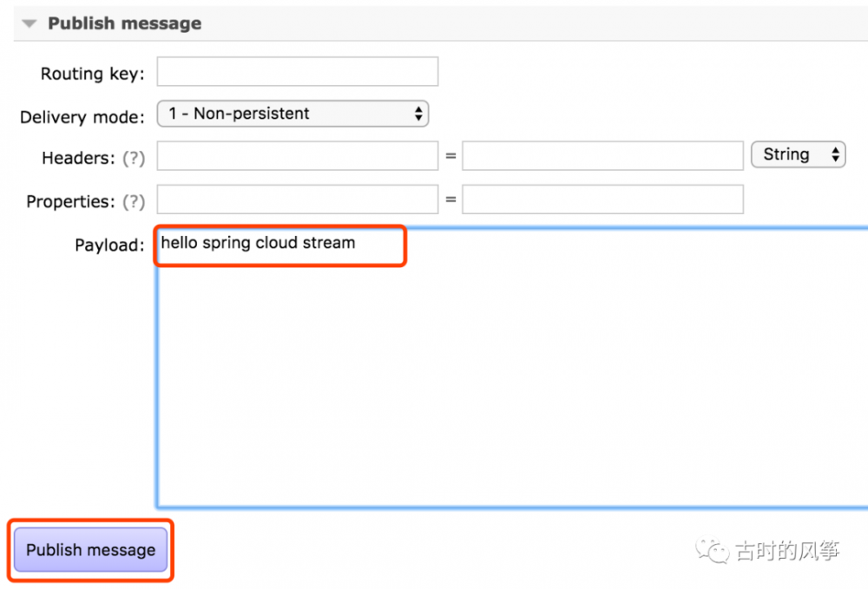The image size is (868, 589).
Task: Click the Properties value input field
Action: 602,200
